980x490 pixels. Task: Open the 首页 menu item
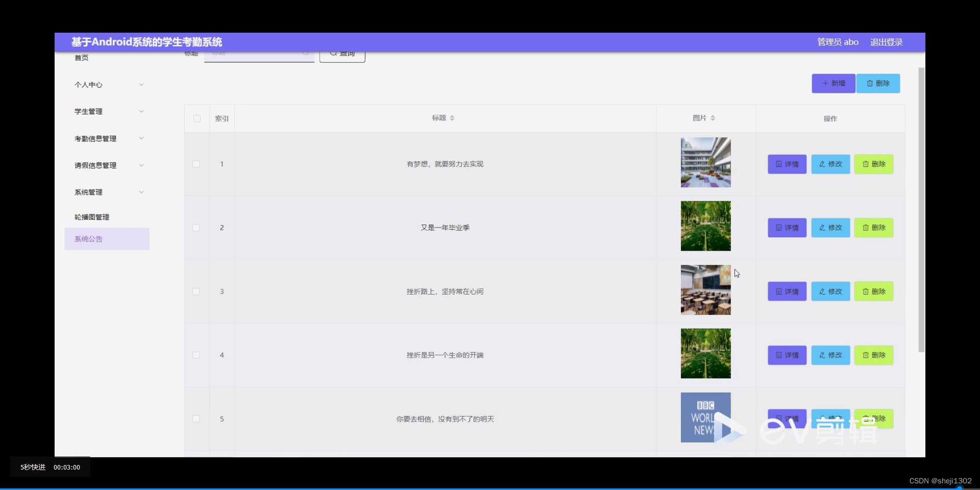click(82, 58)
